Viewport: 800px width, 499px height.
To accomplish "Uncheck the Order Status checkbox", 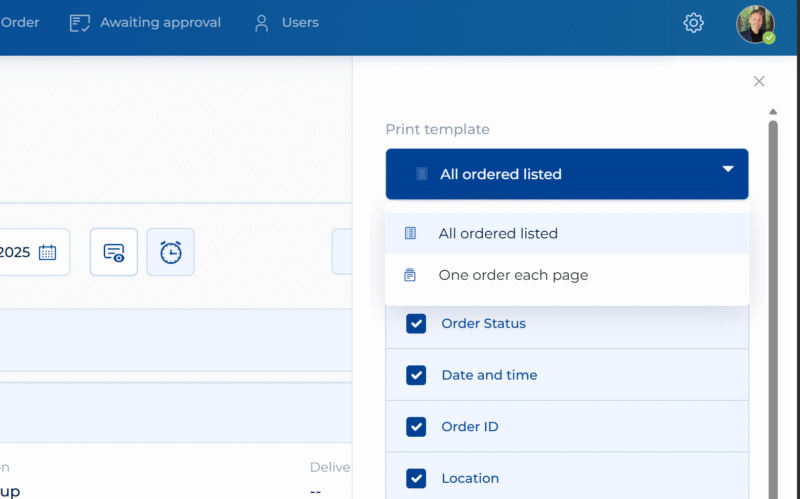I will (x=416, y=323).
